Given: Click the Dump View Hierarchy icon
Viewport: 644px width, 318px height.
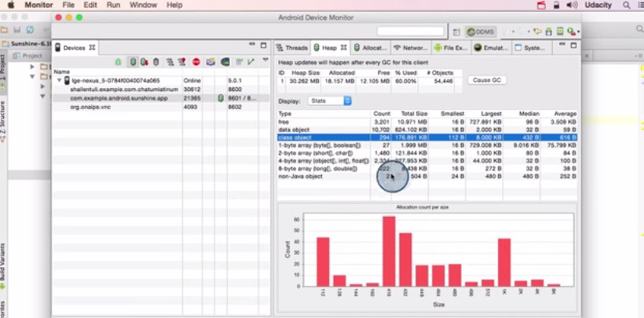Looking at the screenshot, I should coord(225,62).
